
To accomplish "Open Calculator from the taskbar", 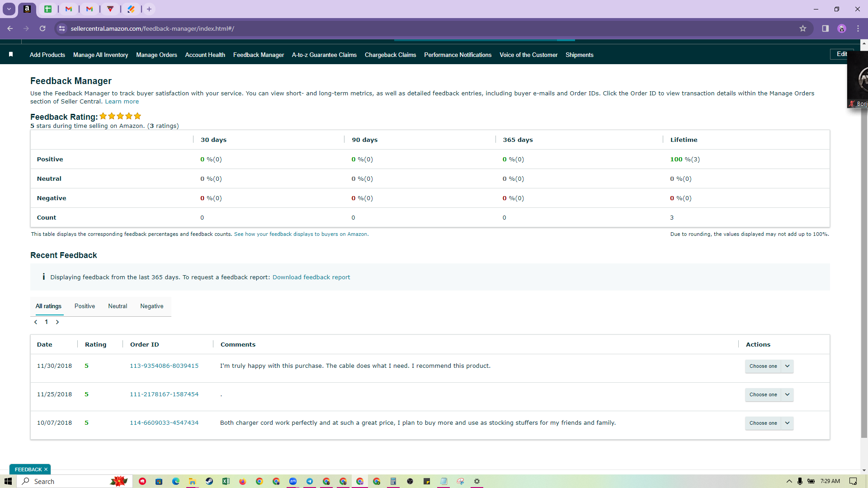I will click(x=393, y=481).
